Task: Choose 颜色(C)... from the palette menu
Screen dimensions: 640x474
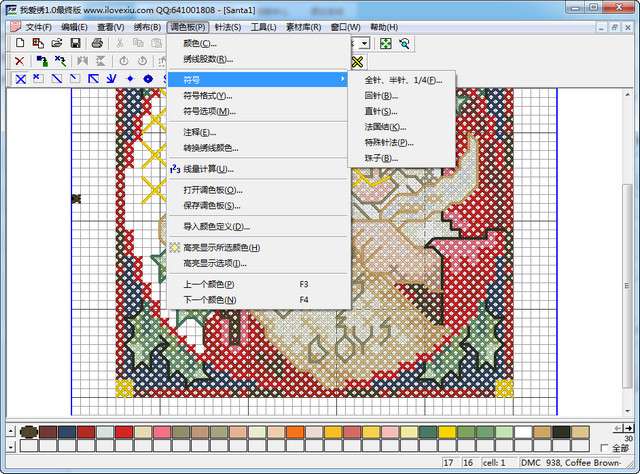Action: 258,43
